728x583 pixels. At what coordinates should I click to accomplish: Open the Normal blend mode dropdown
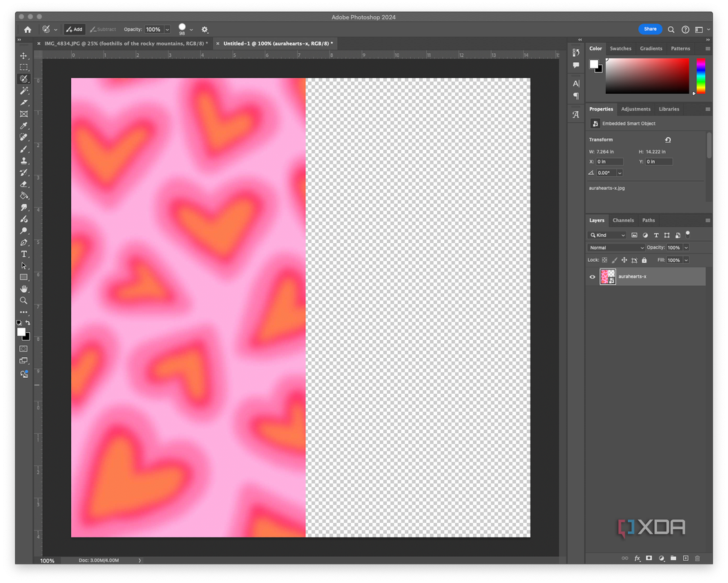coord(616,248)
